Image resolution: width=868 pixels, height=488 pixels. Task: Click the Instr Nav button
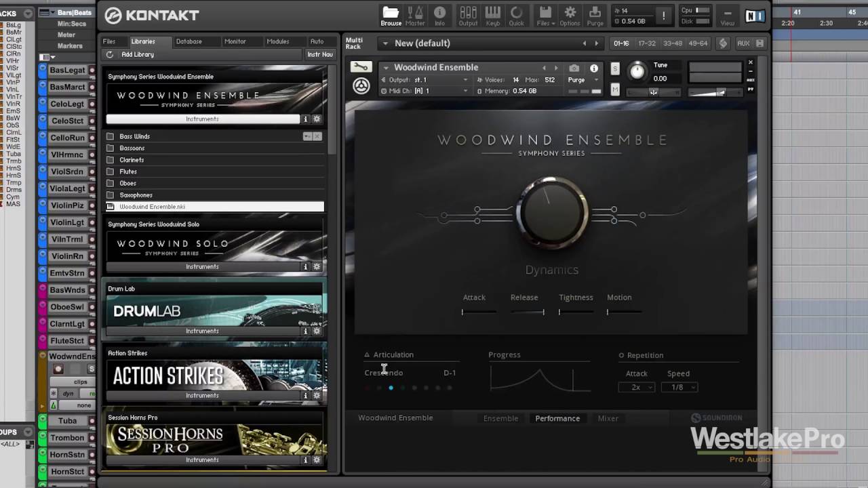tap(320, 54)
